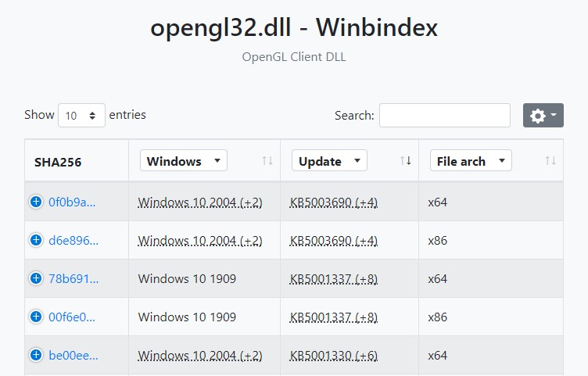Image resolution: width=588 pixels, height=376 pixels.
Task: Sort the table by the File arch column
Action: pos(550,161)
